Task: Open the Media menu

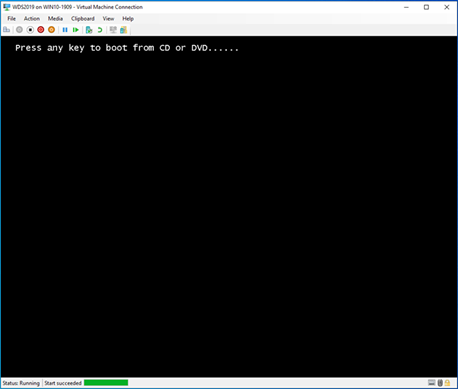Action: pyautogui.click(x=55, y=19)
